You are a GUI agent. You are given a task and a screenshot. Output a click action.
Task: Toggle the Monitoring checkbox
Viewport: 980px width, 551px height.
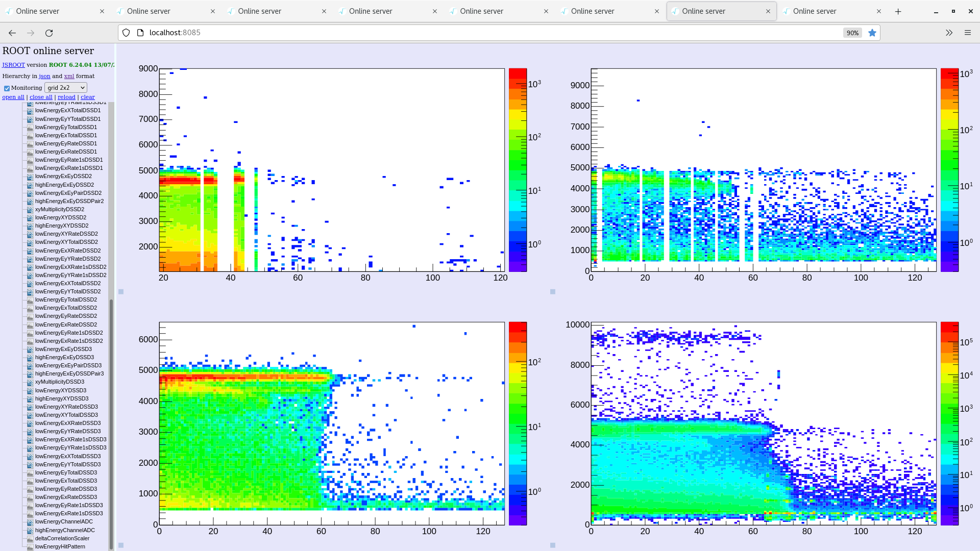coord(7,88)
